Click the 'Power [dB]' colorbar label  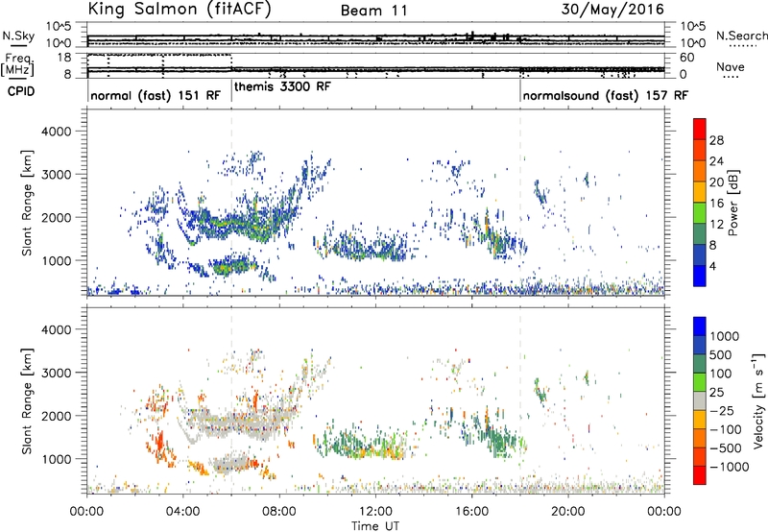(x=733, y=203)
